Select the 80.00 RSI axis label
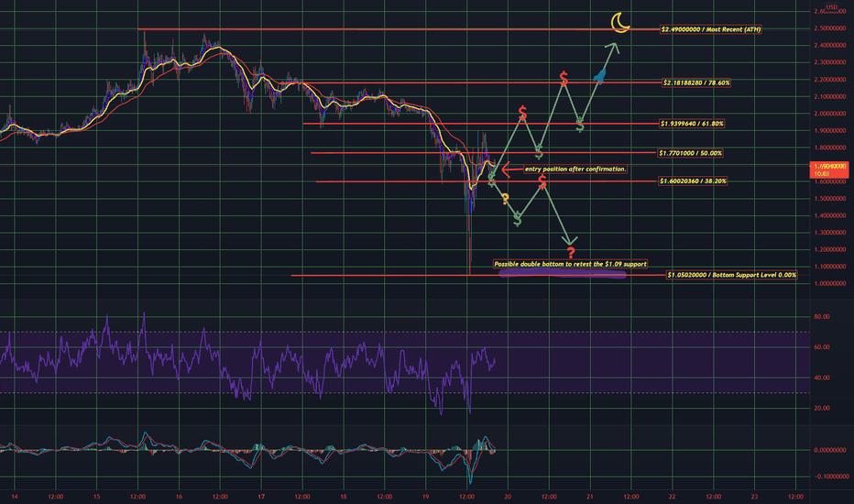Screen dimensions: 854x504 tap(822, 316)
